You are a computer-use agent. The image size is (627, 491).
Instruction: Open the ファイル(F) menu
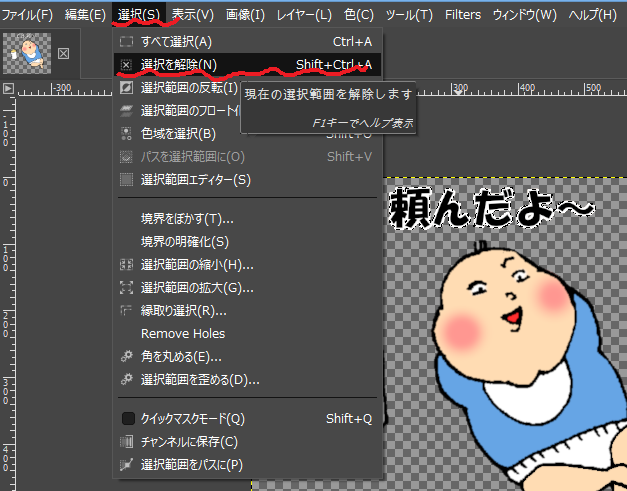(27, 15)
